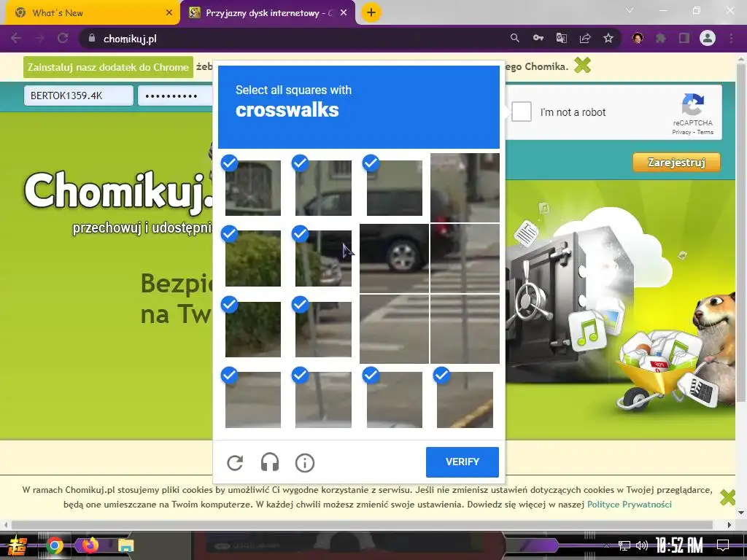Deselect second-row first tile showing a bush
This screenshot has height=560, width=747.
click(252, 258)
